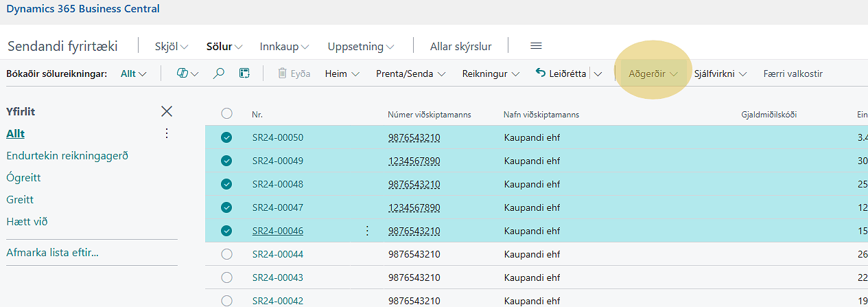Select the Hætt við view
The image size is (868, 307).
[x=27, y=221]
